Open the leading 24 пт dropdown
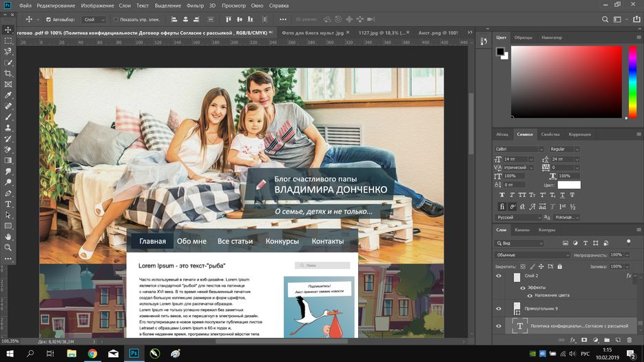 pyautogui.click(x=565, y=159)
